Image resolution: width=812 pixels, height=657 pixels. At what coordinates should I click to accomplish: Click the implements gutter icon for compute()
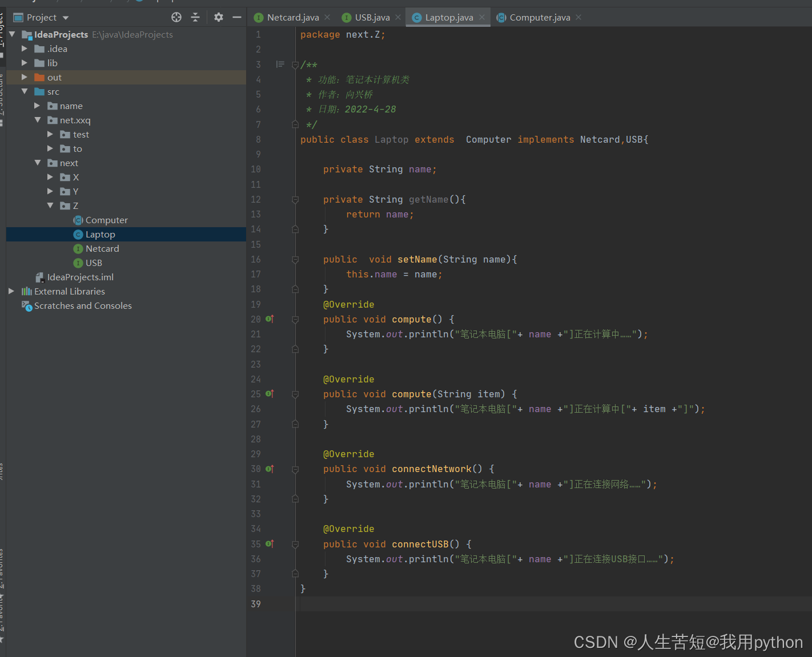[270, 319]
